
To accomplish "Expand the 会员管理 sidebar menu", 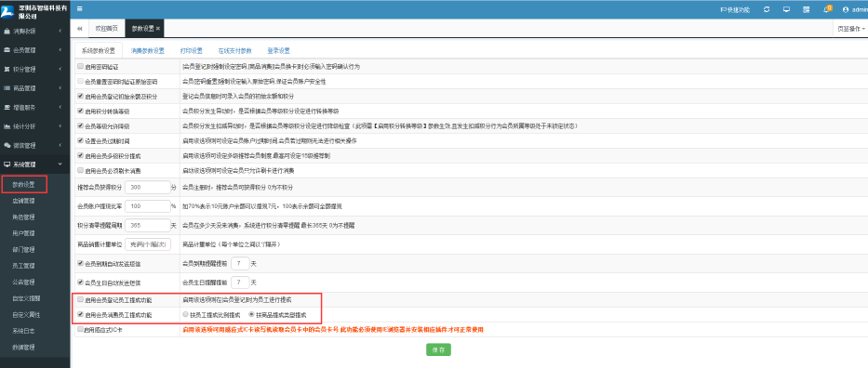I will click(x=34, y=50).
